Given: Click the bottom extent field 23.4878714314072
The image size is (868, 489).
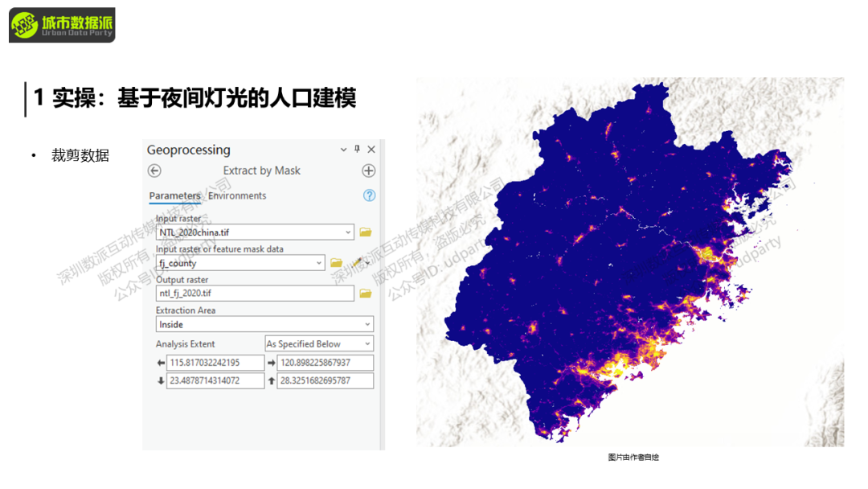Looking at the screenshot, I should pyautogui.click(x=215, y=380).
